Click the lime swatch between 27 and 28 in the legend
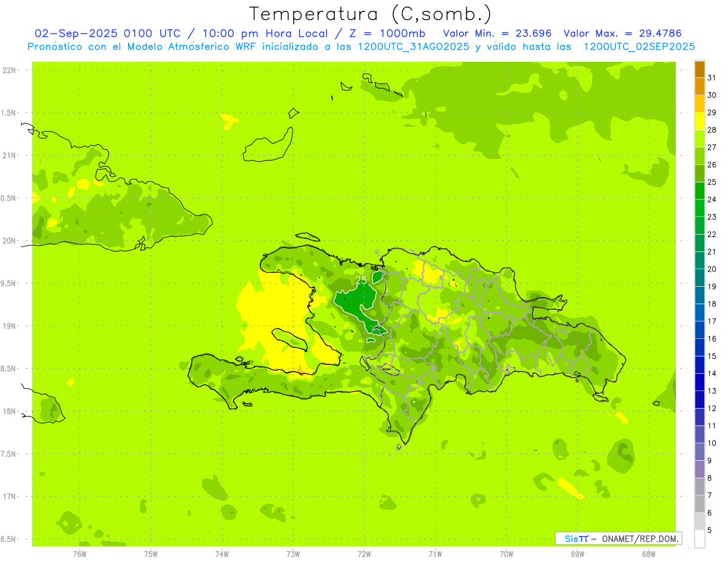This screenshot has width=728, height=562. 699,139
